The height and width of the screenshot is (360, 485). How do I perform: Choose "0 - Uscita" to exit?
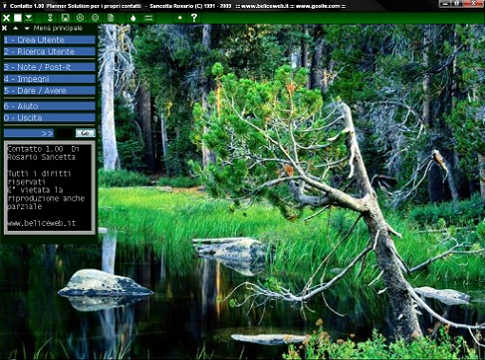[50, 118]
